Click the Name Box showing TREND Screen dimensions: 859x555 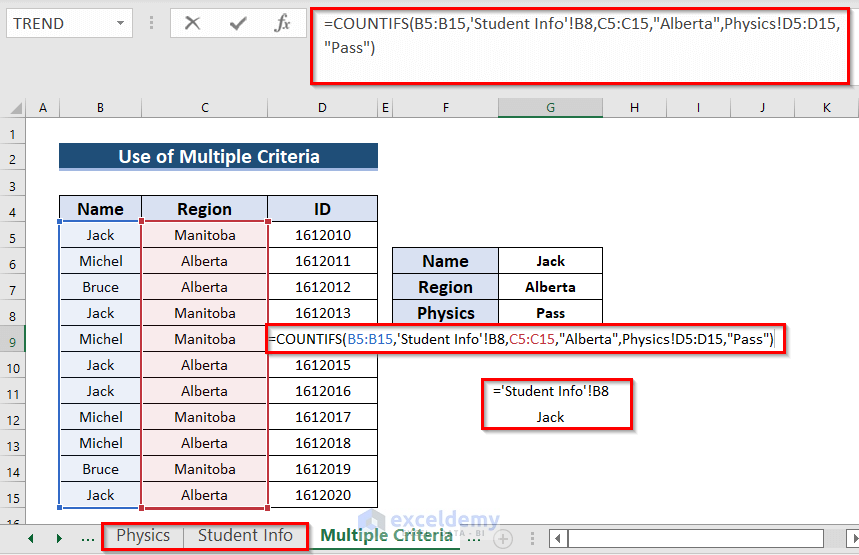coord(69,24)
